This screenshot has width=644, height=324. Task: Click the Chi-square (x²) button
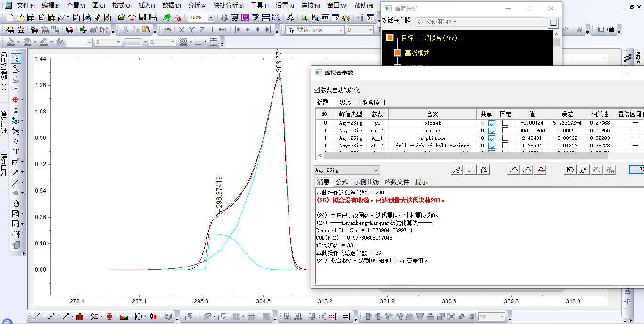pos(583,170)
